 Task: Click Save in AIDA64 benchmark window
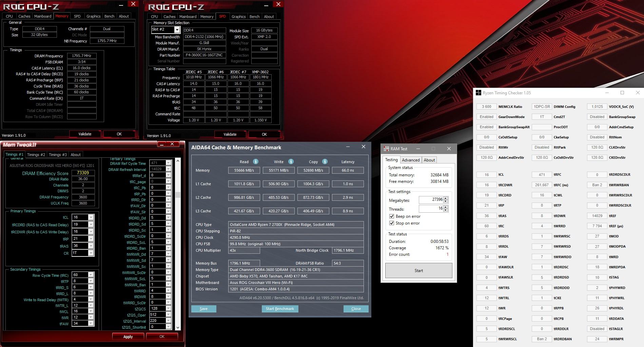[x=203, y=309]
